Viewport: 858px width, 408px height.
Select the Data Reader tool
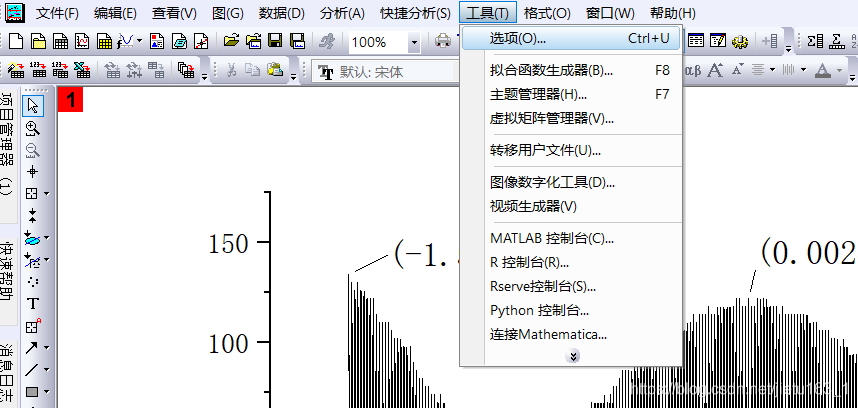pos(32,193)
